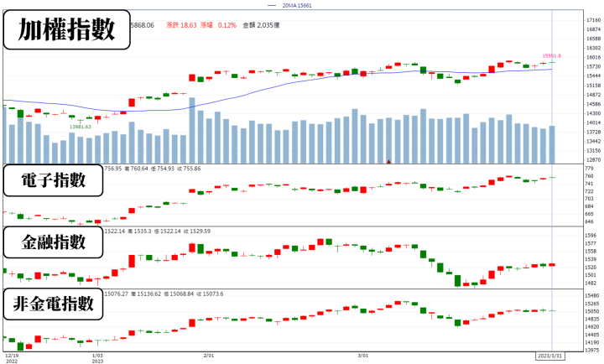Click the 1/03 2023 date label
The height and width of the screenshot is (364, 604).
(x=97, y=358)
